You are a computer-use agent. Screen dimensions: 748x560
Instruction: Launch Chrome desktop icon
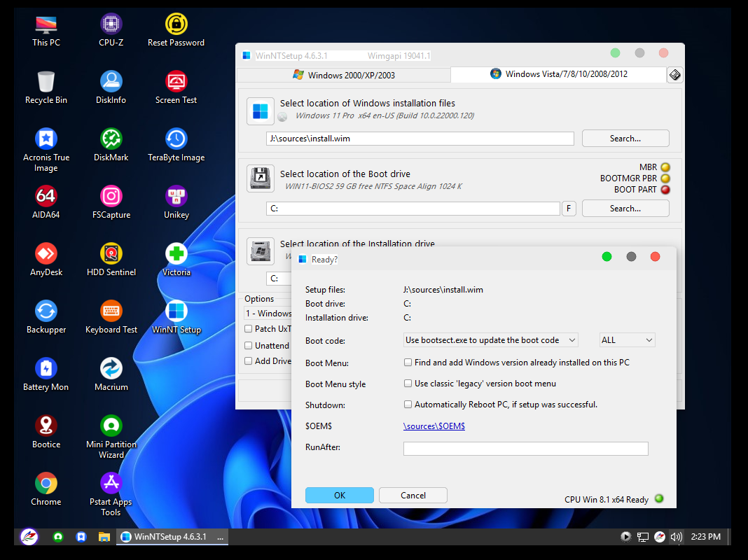(46, 490)
